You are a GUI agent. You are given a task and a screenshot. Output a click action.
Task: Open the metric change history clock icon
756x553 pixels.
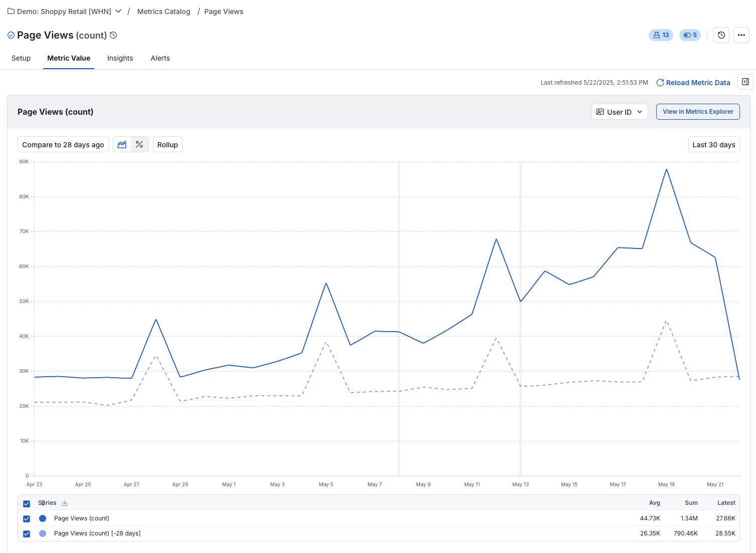[x=721, y=35]
